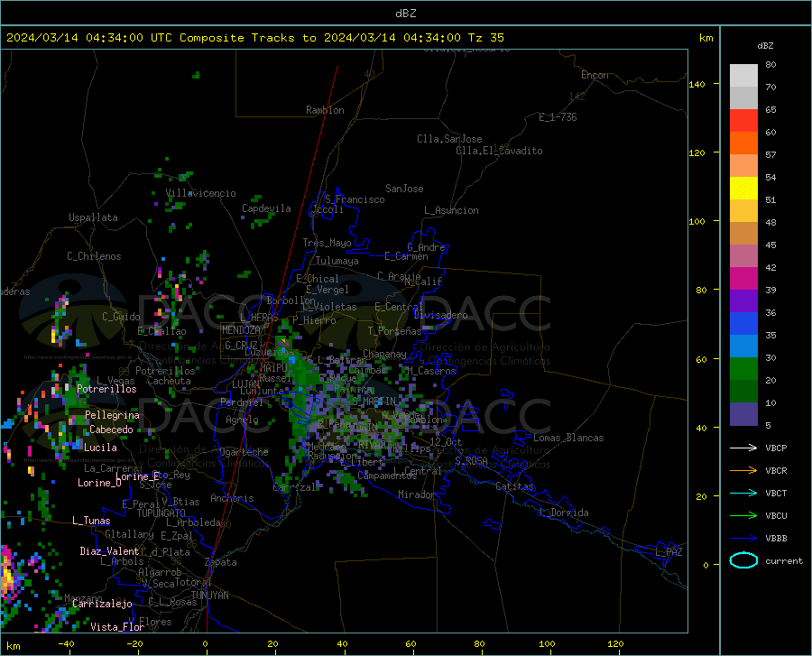Click the orange VBCR arrow legend icon

tap(743, 470)
